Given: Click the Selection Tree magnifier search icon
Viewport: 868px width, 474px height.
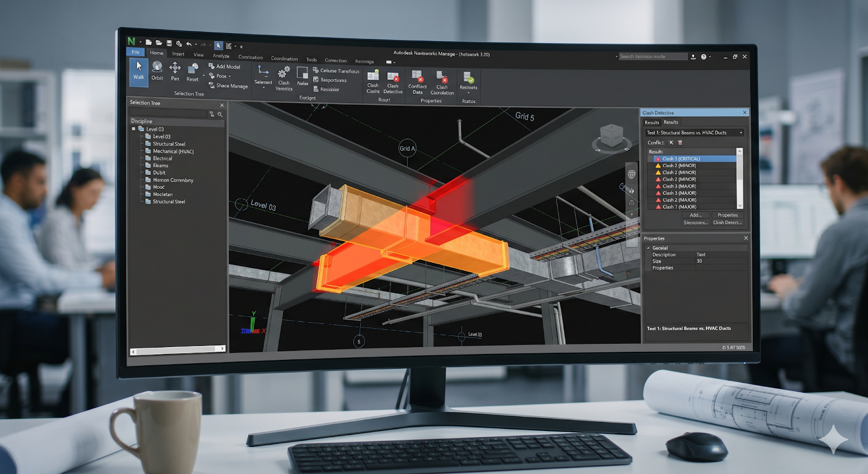Looking at the screenshot, I should tap(220, 115).
